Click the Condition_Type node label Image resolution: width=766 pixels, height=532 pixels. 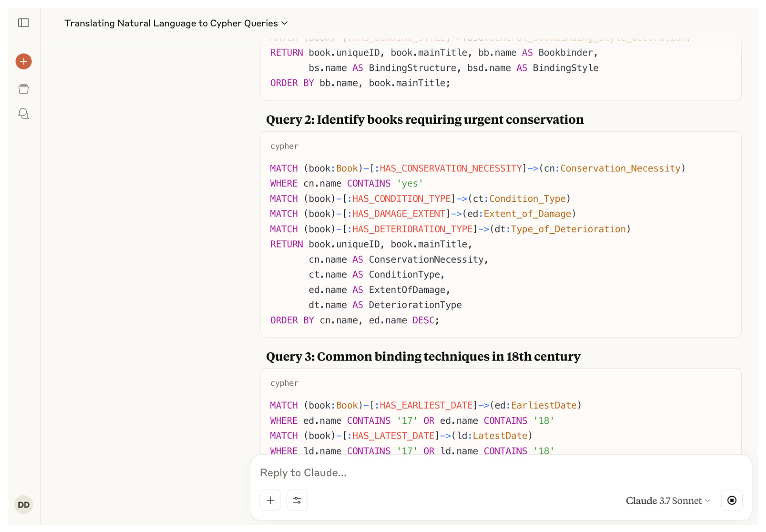tap(527, 199)
